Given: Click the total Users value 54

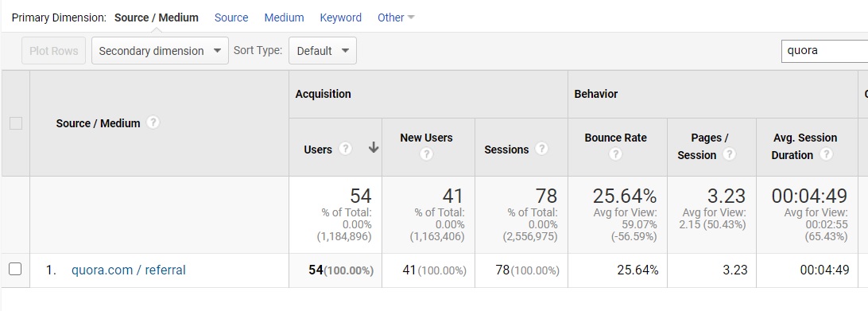Looking at the screenshot, I should (360, 196).
